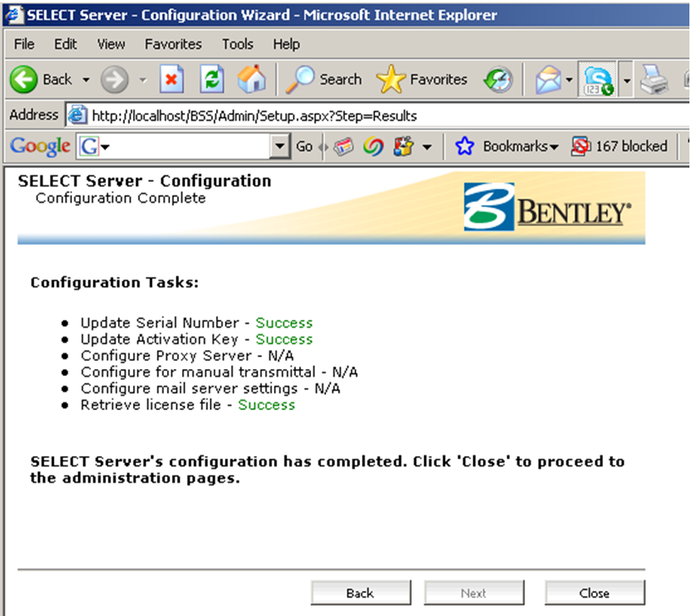Click the Bookmarks blue star icon
Viewport: 691px width, 616px height.
[465, 146]
